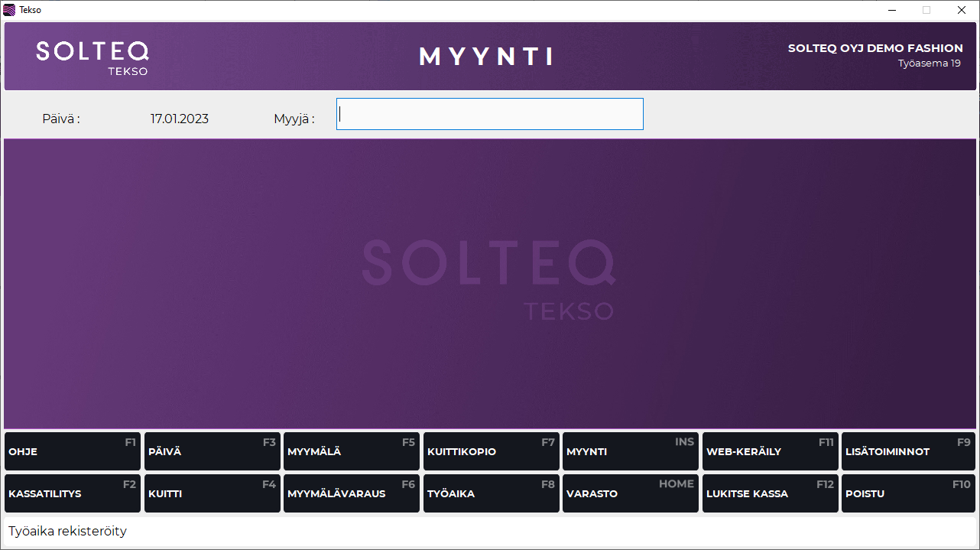980x550 pixels.
Task: Click the Solteq Tekso logo in header
Action: [x=92, y=57]
